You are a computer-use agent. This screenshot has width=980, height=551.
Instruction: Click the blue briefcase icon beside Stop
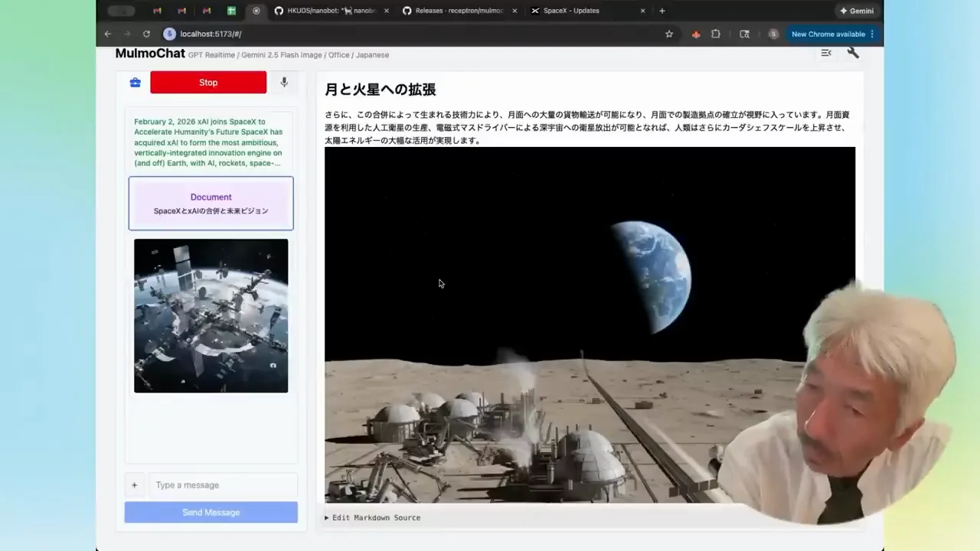135,83
